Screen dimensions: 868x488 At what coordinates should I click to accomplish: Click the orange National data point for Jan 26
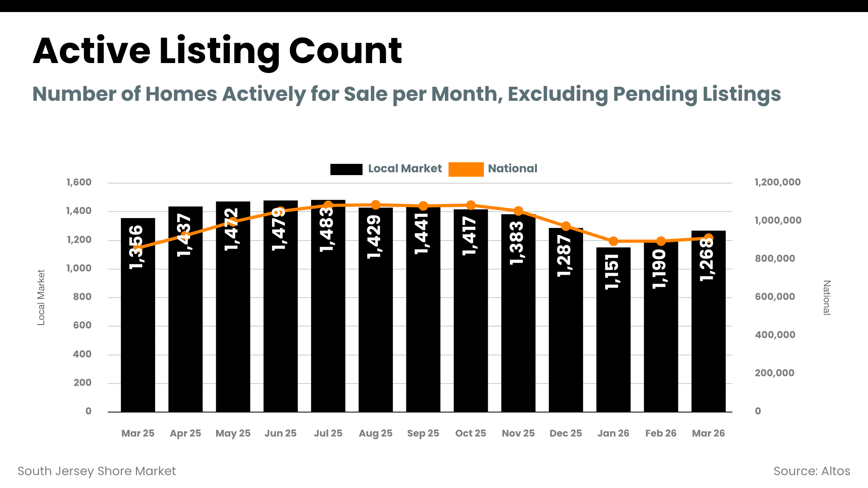(x=613, y=241)
